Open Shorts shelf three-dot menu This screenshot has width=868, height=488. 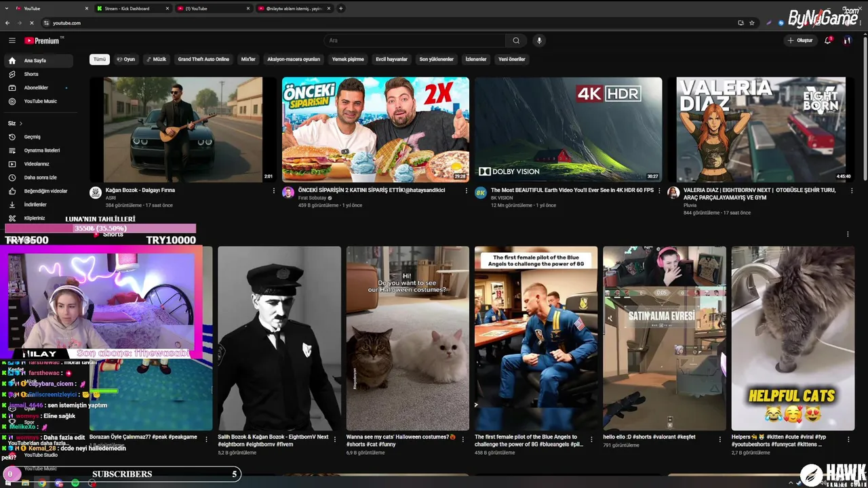(848, 235)
